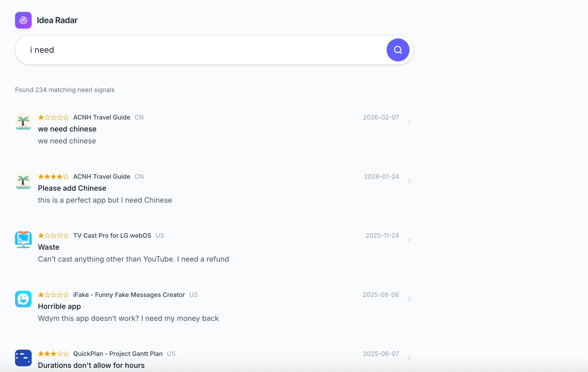
Task: Click the QuickPlan app icon
Action: [x=23, y=358]
